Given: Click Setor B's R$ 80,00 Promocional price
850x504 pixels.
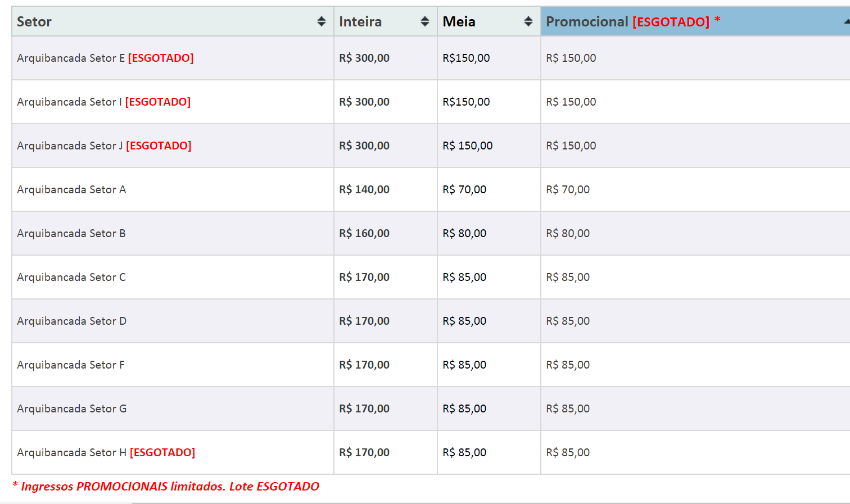Looking at the screenshot, I should coord(568,233).
